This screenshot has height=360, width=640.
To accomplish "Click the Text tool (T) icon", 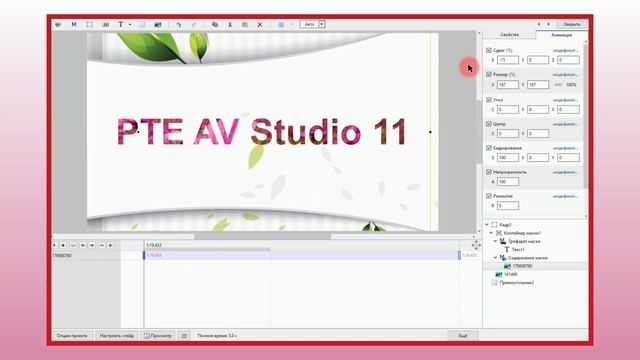I will coord(121,24).
